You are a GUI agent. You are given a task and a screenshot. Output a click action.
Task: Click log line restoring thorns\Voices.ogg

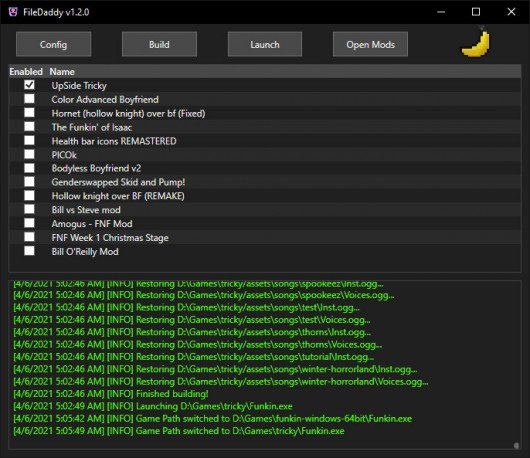click(x=198, y=345)
